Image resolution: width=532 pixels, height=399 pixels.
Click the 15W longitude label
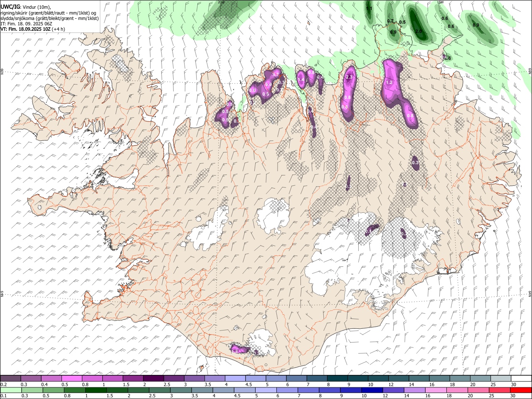click(x=440, y=2)
